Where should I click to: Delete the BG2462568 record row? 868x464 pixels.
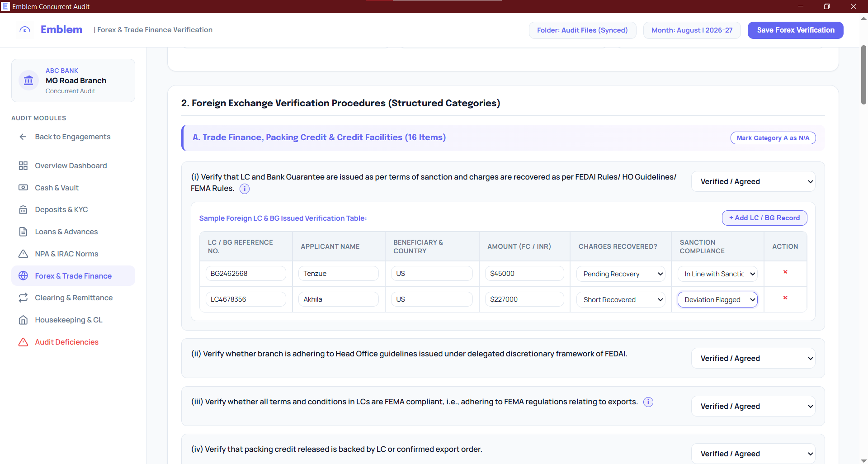click(785, 272)
